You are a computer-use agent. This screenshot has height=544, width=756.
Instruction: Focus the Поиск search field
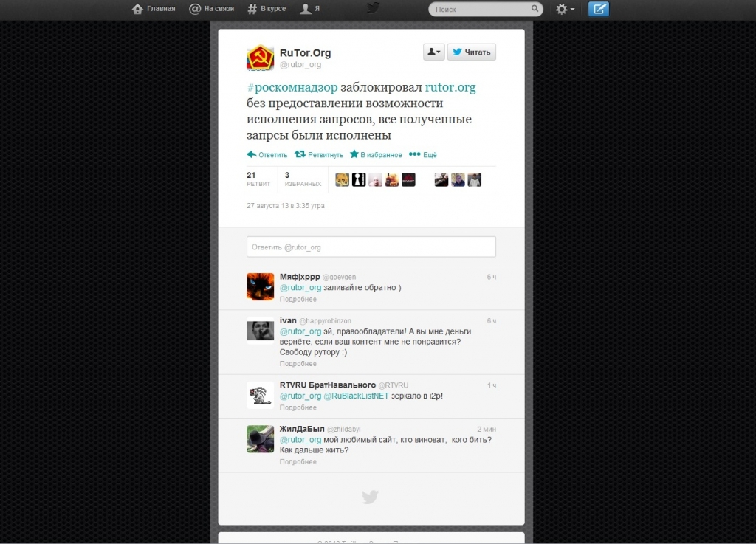point(480,9)
